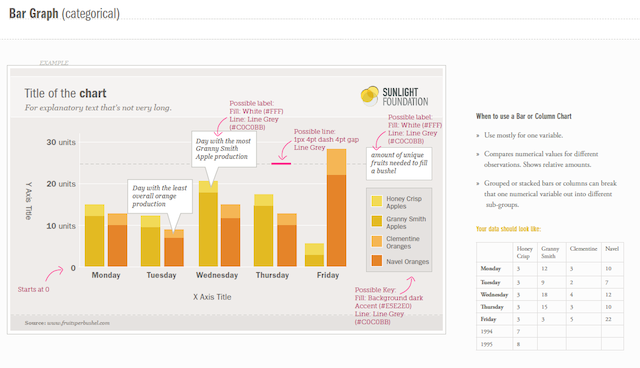Select Friday's tall Navel Oranges bar

point(337,220)
